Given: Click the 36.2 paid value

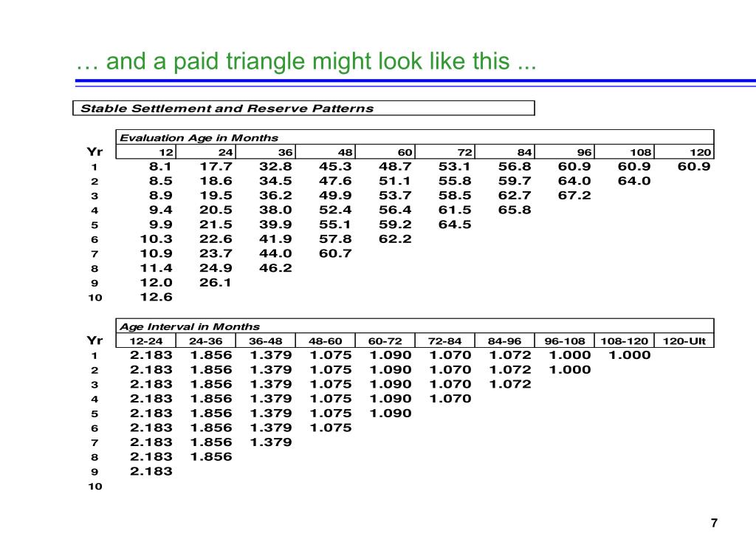Looking at the screenshot, I should (276, 196).
